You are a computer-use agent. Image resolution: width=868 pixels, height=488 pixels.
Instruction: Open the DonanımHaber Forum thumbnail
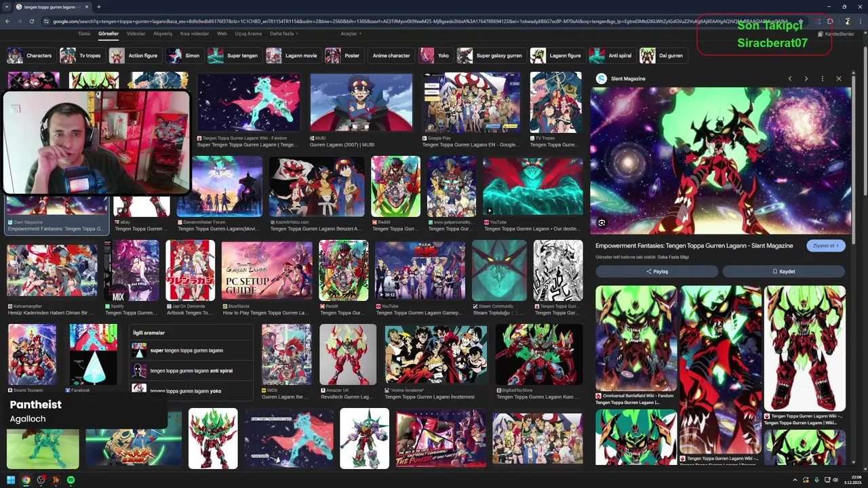coord(219,186)
